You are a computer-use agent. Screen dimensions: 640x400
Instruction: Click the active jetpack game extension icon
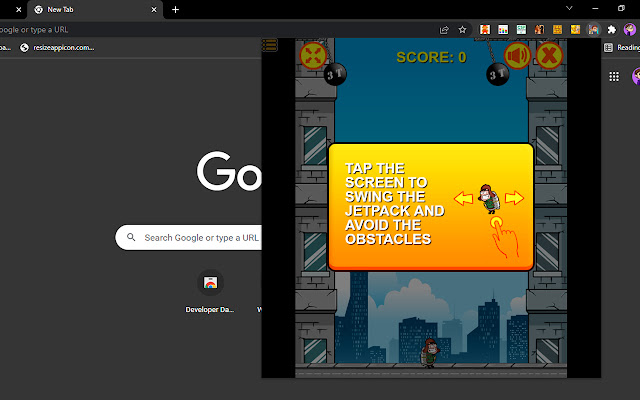pos(594,29)
